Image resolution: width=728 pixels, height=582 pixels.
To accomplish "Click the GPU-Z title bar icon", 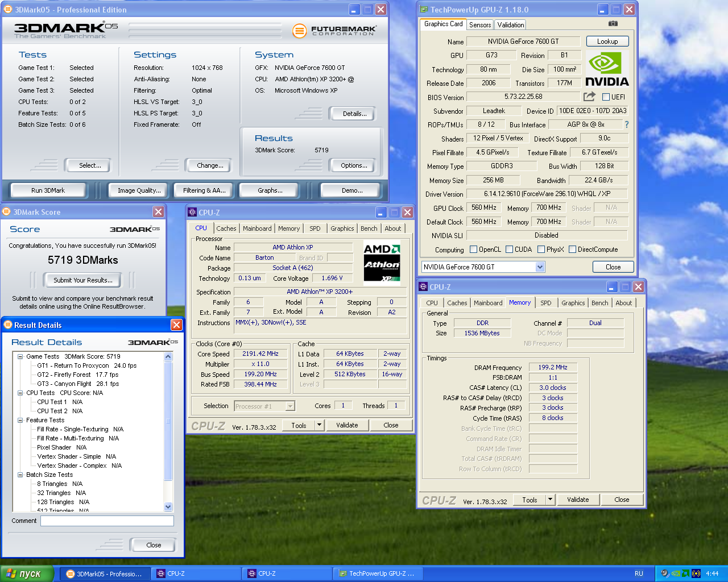I will coord(424,10).
